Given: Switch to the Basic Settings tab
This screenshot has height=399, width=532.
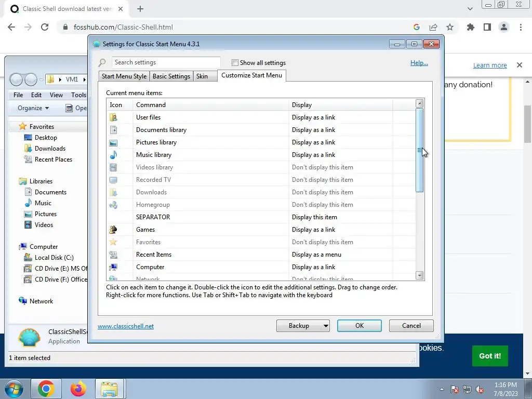Looking at the screenshot, I should click(x=171, y=76).
